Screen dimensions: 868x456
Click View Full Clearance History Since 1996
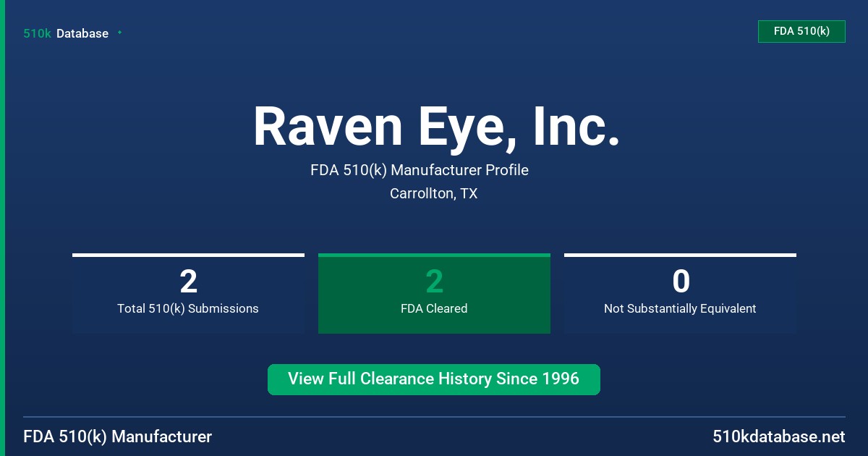pos(434,379)
